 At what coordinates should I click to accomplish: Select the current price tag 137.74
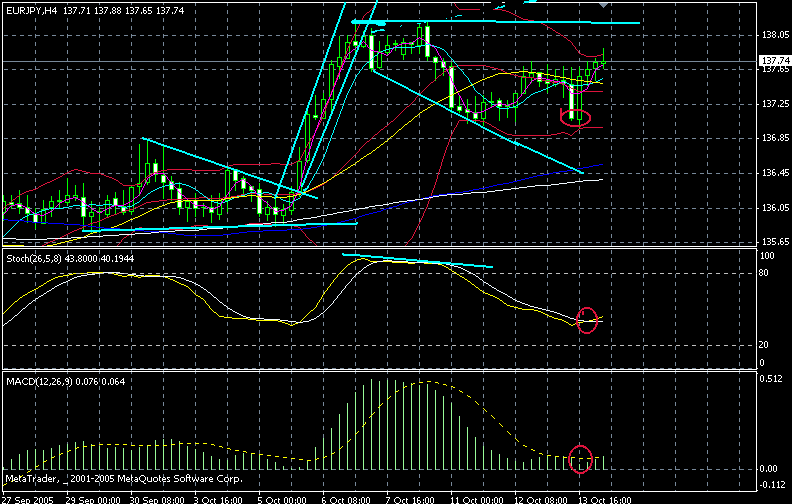click(x=775, y=60)
